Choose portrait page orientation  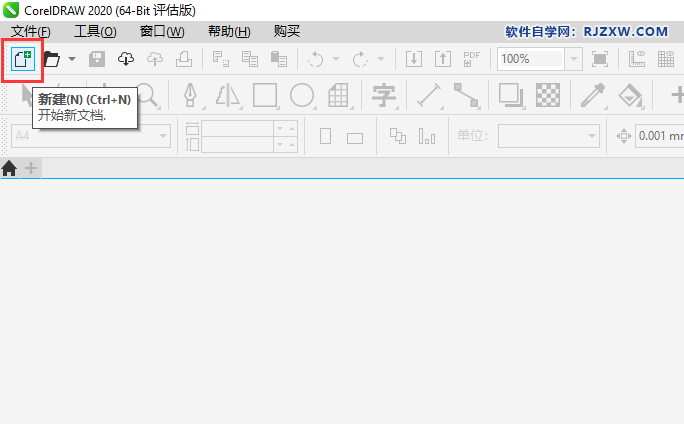(325, 136)
